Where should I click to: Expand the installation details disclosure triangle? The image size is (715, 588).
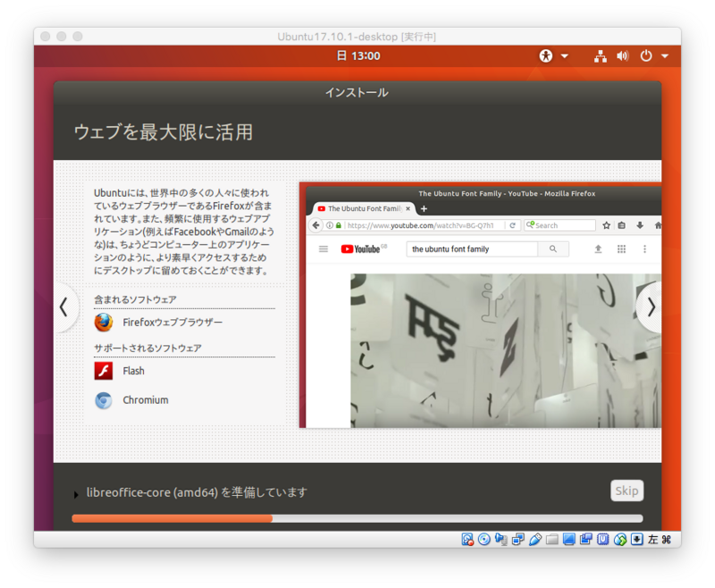pyautogui.click(x=76, y=495)
